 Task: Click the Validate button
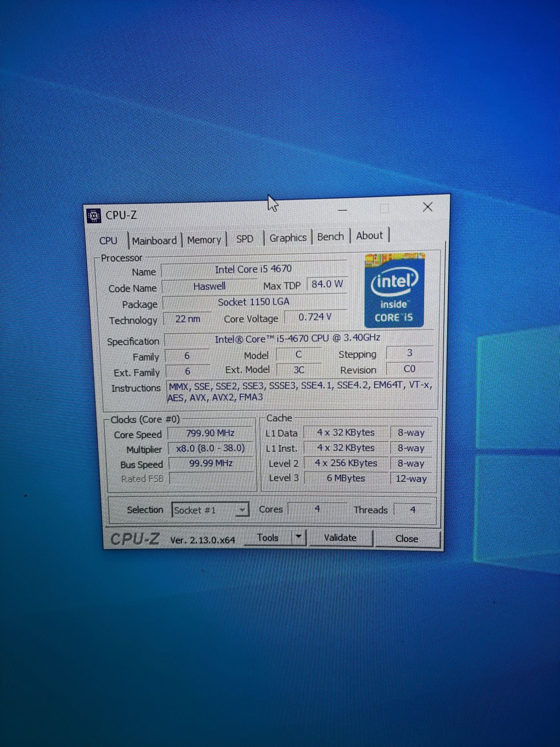[x=340, y=538]
